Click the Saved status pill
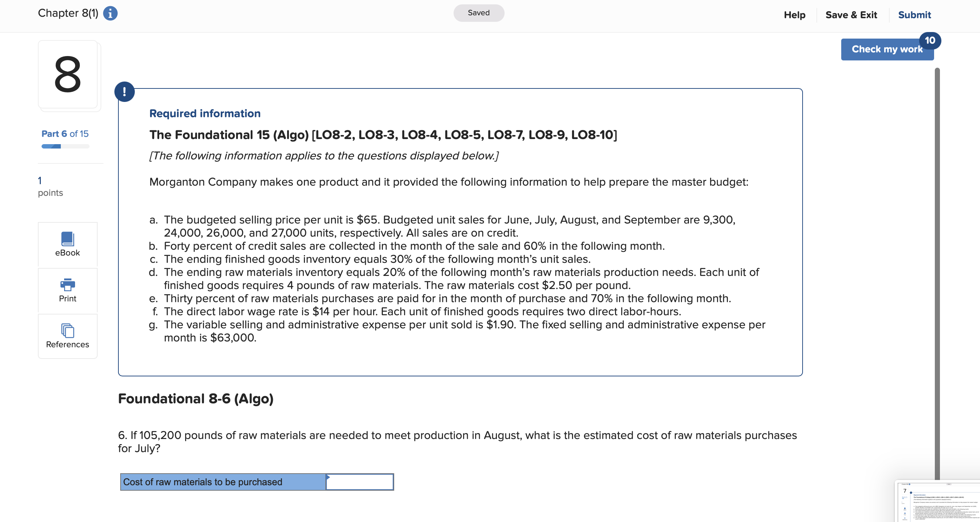This screenshot has width=980, height=522. click(479, 12)
